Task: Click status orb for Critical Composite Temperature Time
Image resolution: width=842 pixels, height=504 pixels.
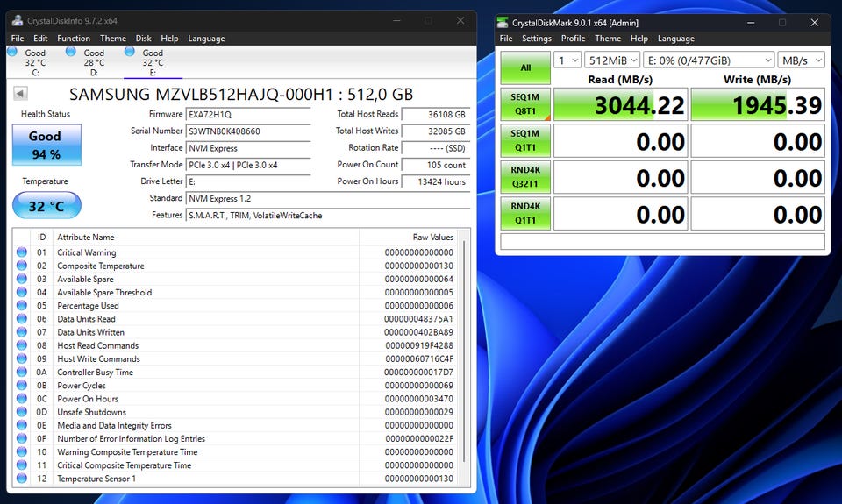Action: tap(21, 465)
